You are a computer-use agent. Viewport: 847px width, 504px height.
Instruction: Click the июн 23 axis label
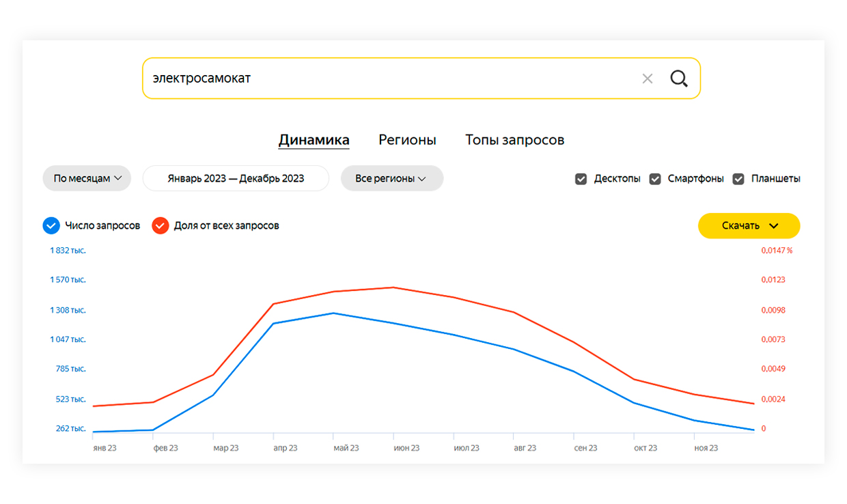tap(406, 448)
